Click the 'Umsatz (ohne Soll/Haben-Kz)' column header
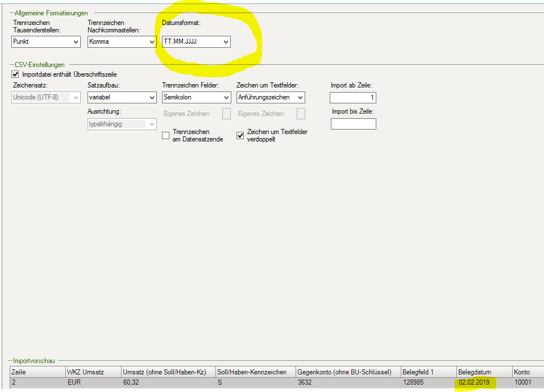 click(x=168, y=372)
